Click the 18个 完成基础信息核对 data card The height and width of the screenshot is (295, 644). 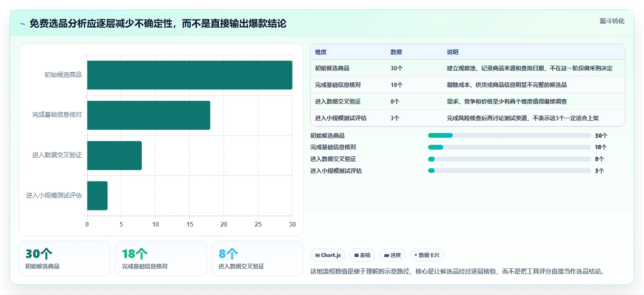[x=161, y=258]
